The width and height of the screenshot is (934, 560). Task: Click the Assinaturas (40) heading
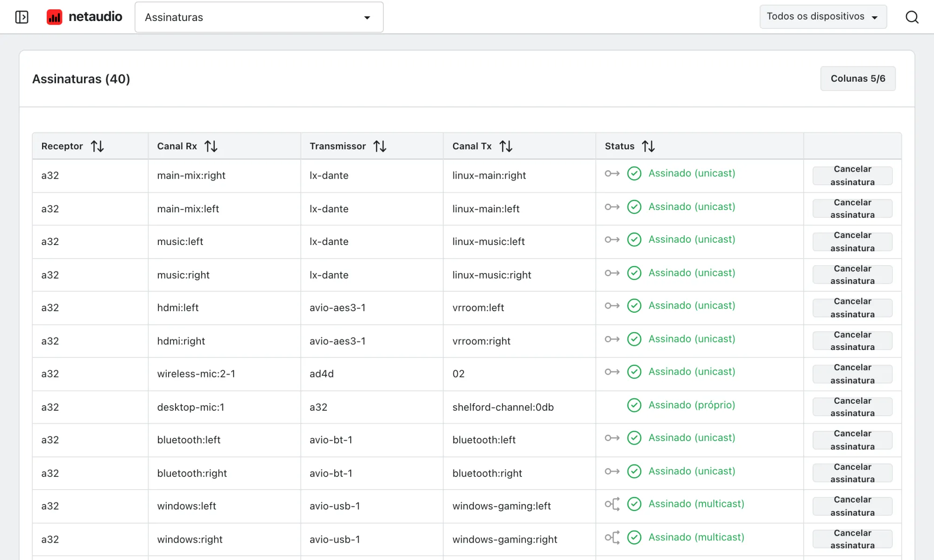click(x=81, y=79)
